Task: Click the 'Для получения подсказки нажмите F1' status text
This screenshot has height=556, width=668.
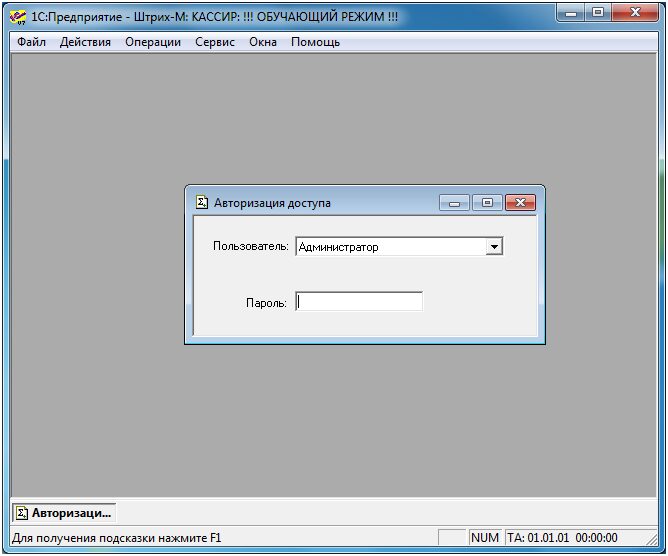Action: [117, 538]
